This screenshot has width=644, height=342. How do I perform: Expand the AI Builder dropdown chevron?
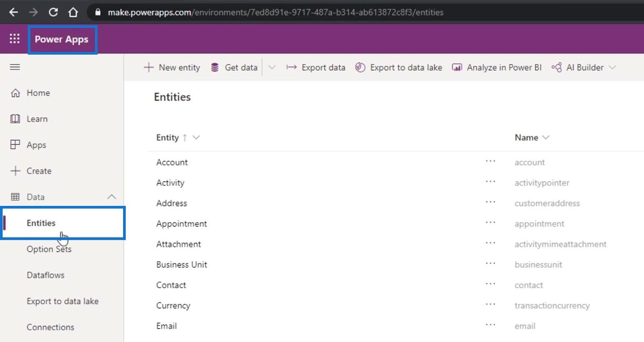coord(612,67)
